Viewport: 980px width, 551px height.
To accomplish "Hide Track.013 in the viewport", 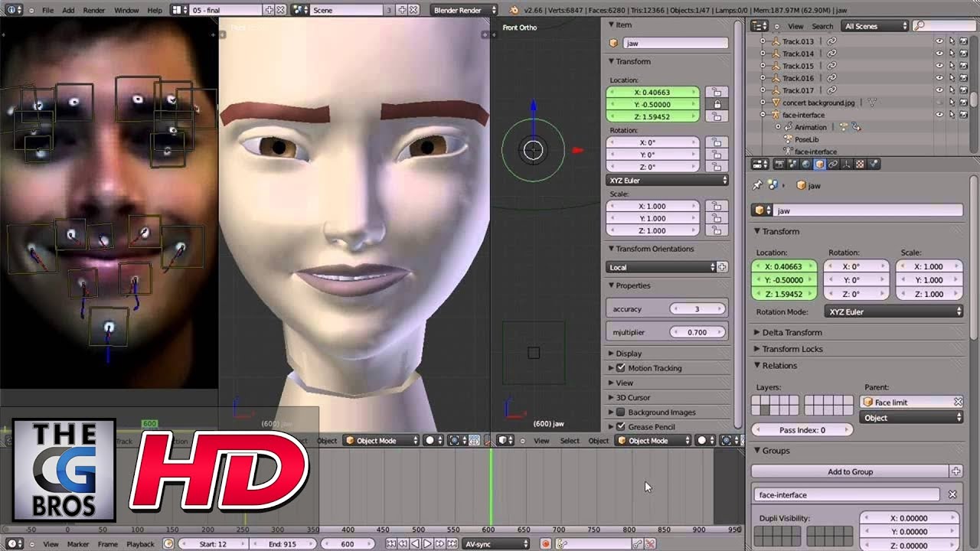I will click(939, 41).
